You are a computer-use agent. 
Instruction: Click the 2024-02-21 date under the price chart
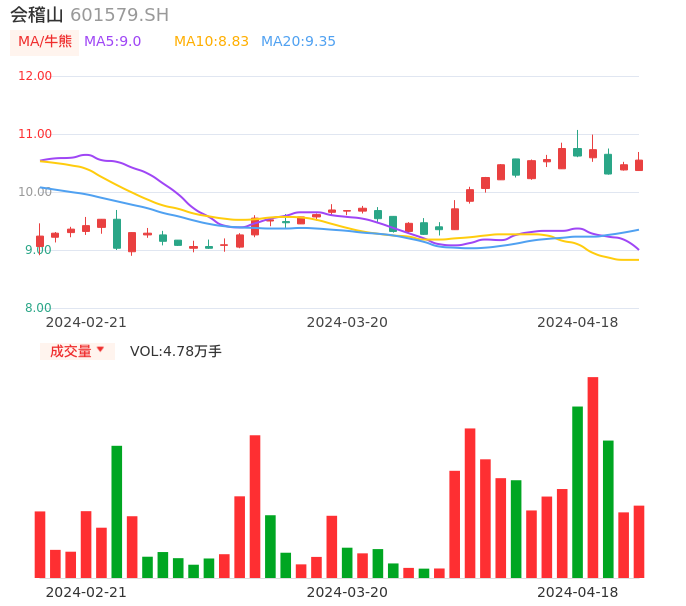click(86, 322)
